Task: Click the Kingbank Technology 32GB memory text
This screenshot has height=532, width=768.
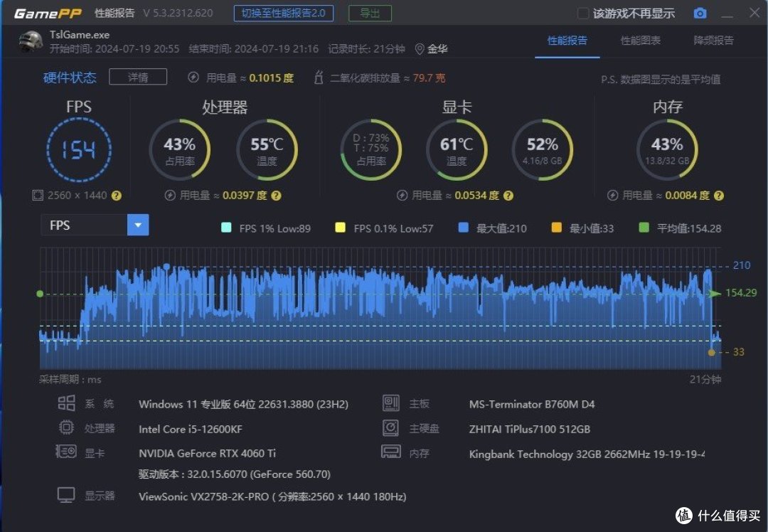Action: click(x=587, y=454)
